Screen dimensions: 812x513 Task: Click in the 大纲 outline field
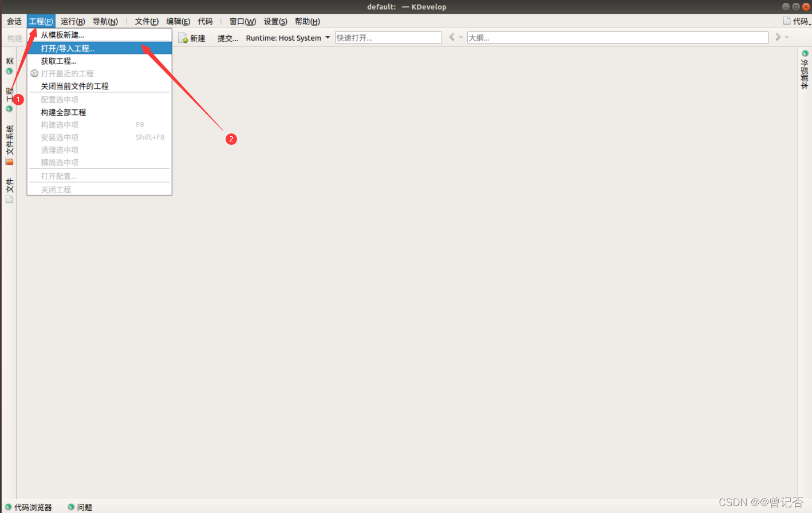[x=618, y=38]
